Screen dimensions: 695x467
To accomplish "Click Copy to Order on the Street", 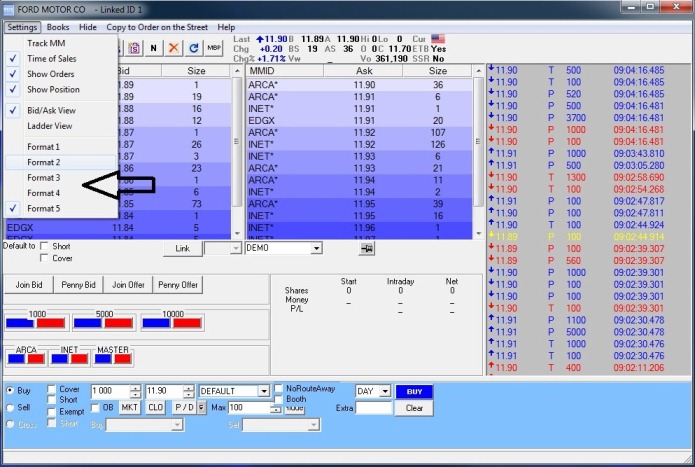I will pos(157,27).
